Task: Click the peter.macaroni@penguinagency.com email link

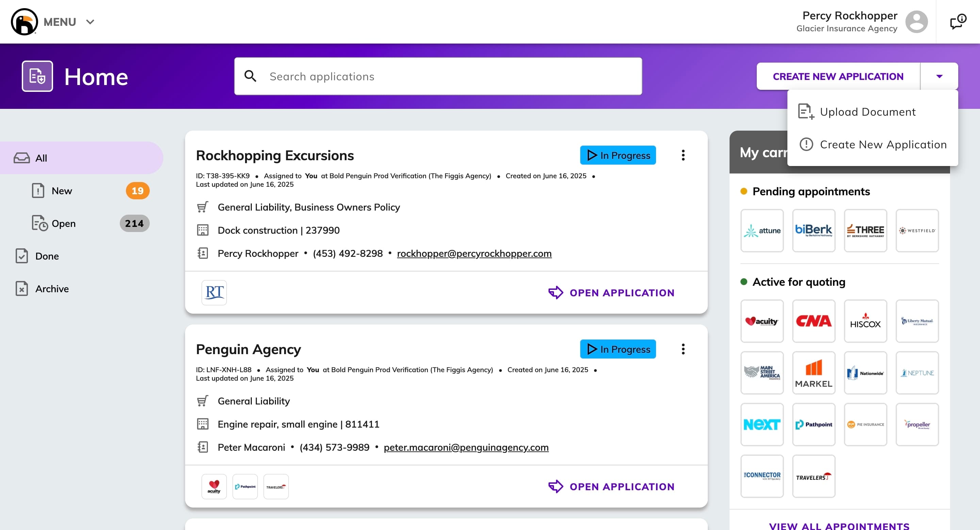Action: click(x=466, y=447)
